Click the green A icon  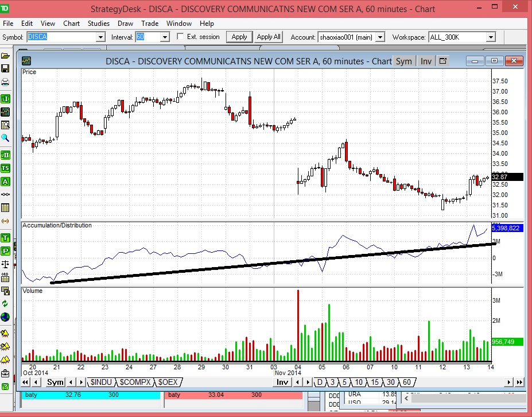point(5,182)
